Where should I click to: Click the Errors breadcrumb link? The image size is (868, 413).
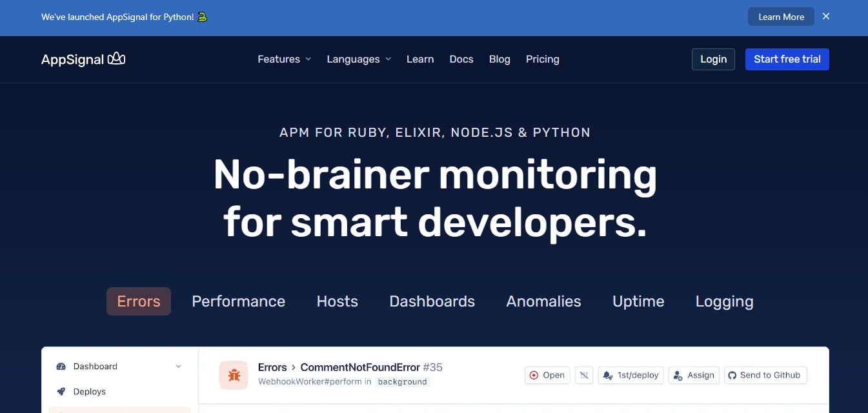(x=272, y=367)
